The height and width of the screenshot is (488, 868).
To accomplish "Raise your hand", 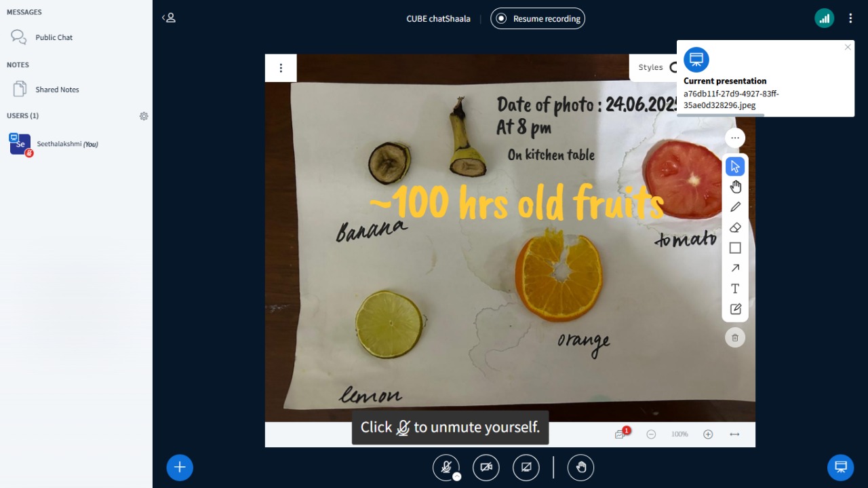I will (x=581, y=467).
